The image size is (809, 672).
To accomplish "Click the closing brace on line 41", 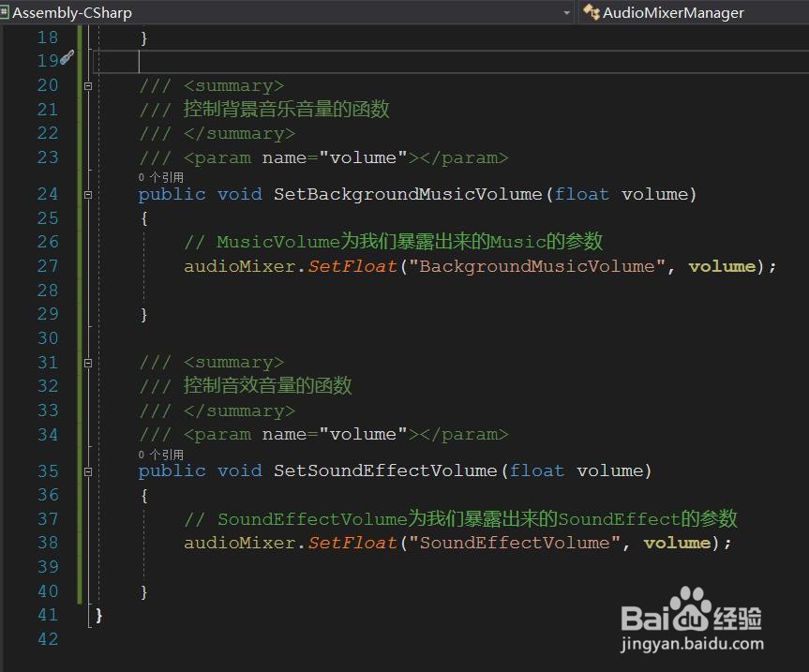I will [98, 615].
